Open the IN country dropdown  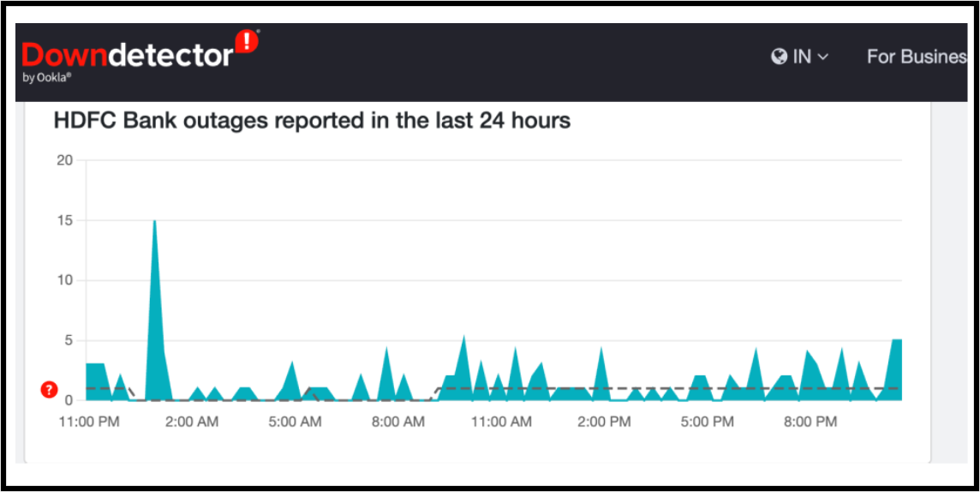point(800,57)
